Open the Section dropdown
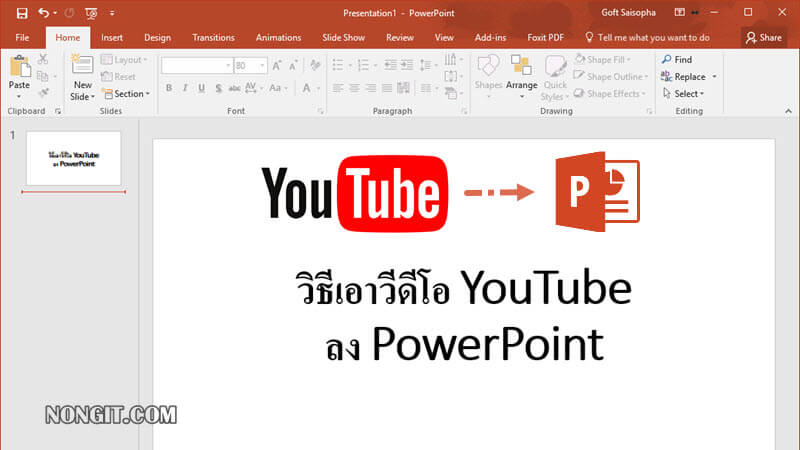Screen dimensions: 800x450 [126, 94]
